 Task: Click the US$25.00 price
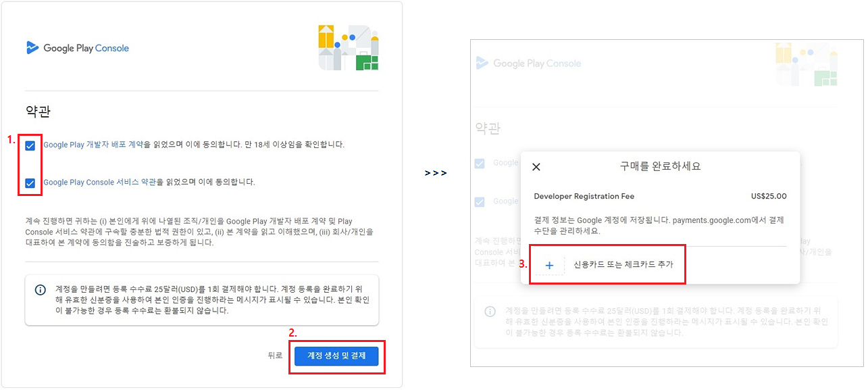769,197
